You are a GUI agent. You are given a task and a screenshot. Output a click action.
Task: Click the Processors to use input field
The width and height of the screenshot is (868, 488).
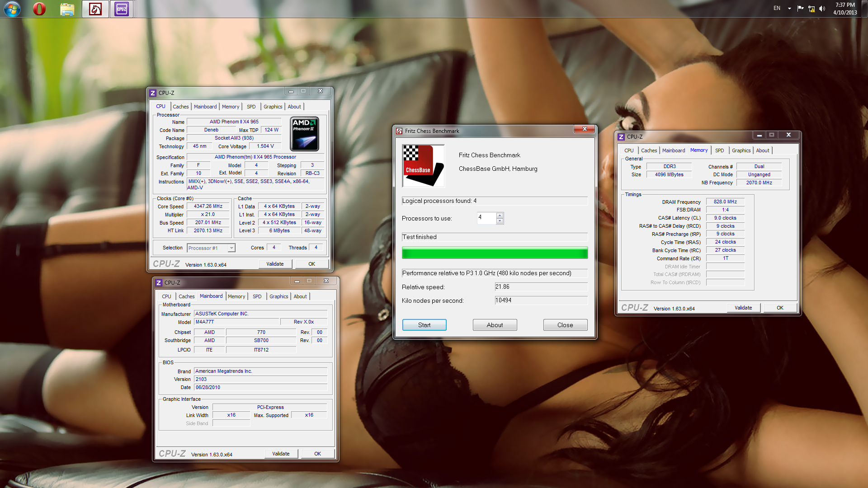[x=486, y=218]
